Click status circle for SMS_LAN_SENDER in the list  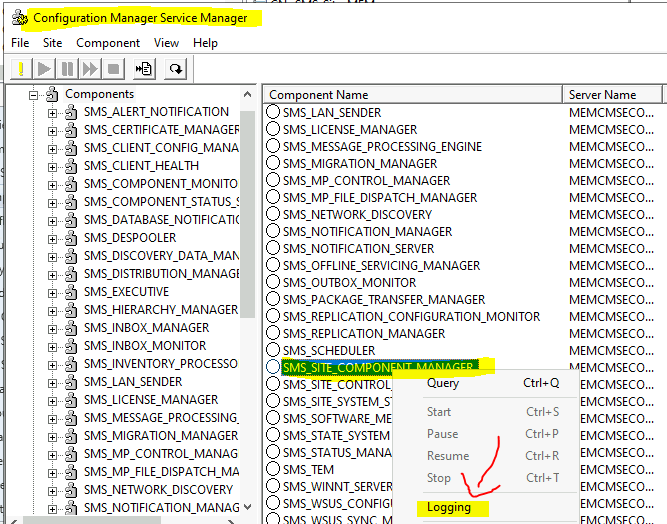tap(273, 112)
